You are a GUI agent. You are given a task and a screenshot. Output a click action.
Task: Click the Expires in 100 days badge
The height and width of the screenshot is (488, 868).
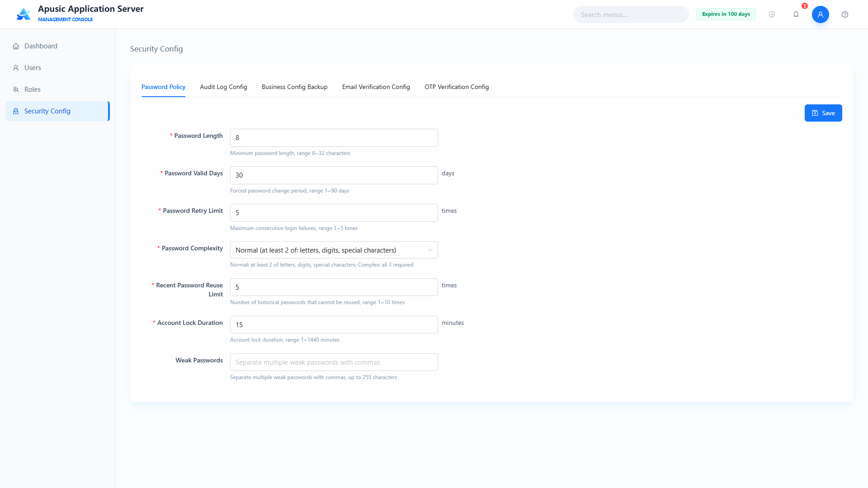pos(726,14)
